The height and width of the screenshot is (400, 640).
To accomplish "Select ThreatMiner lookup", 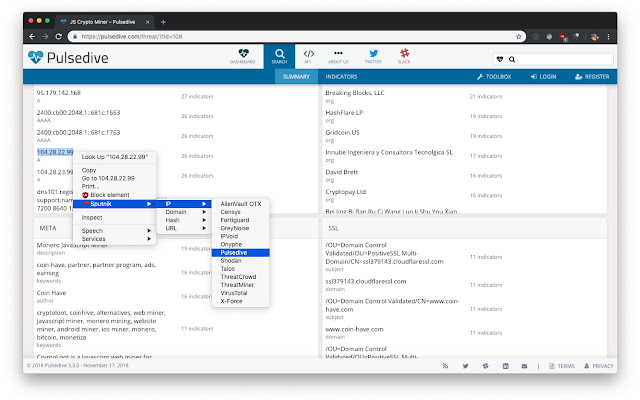I will [x=240, y=285].
